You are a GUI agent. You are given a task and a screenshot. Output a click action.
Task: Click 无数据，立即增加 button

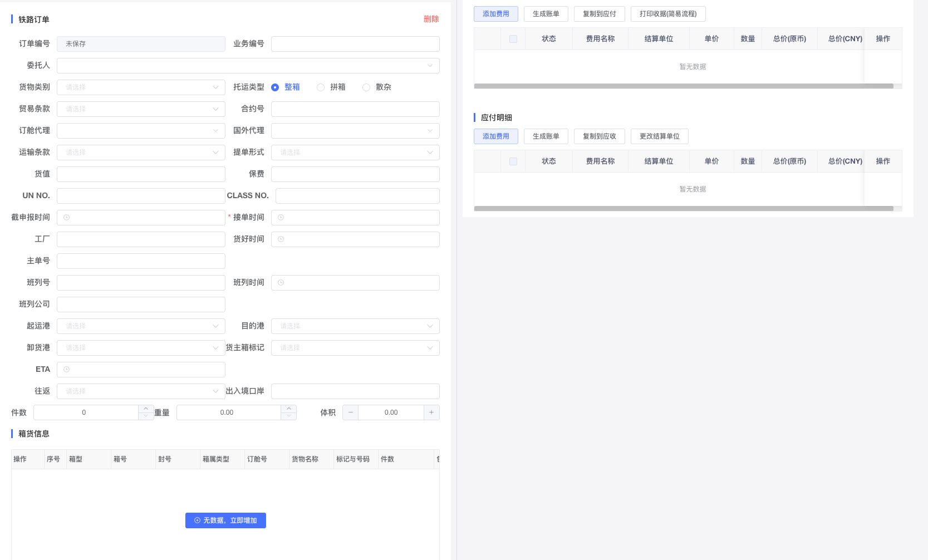click(225, 520)
